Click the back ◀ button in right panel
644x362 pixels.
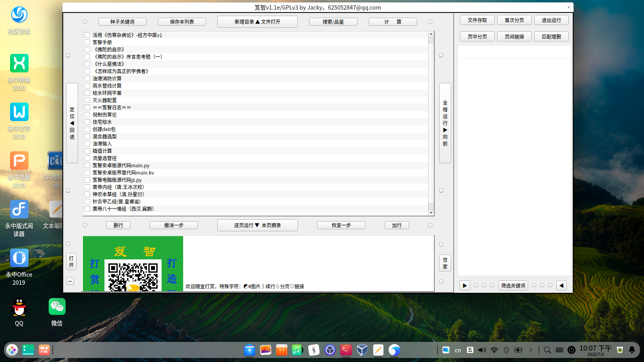(x=561, y=286)
